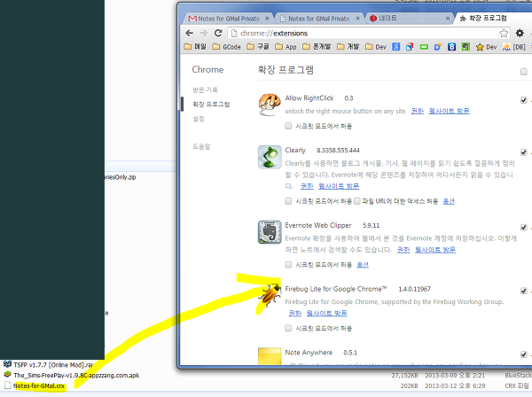The width and height of the screenshot is (532, 397).
Task: View permissions link for Allow RightClick
Action: point(418,111)
